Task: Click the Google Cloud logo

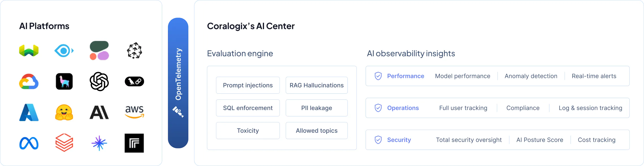Action: (29, 82)
